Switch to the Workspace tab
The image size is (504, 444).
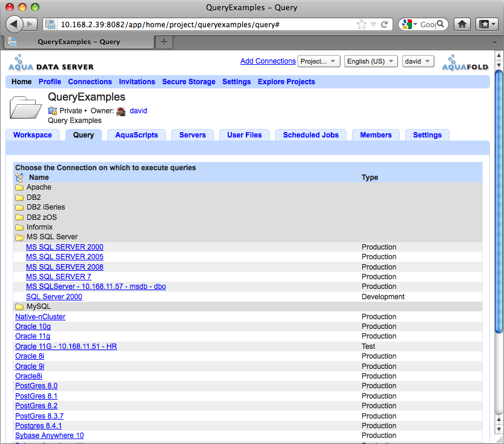click(33, 135)
